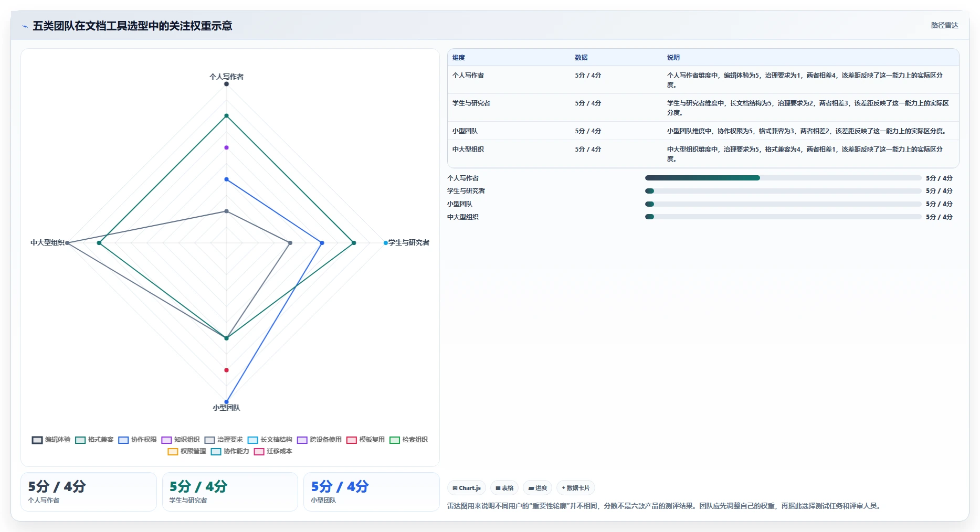Toggle the 迁移成本 legend series
The image size is (980, 532).
click(273, 451)
